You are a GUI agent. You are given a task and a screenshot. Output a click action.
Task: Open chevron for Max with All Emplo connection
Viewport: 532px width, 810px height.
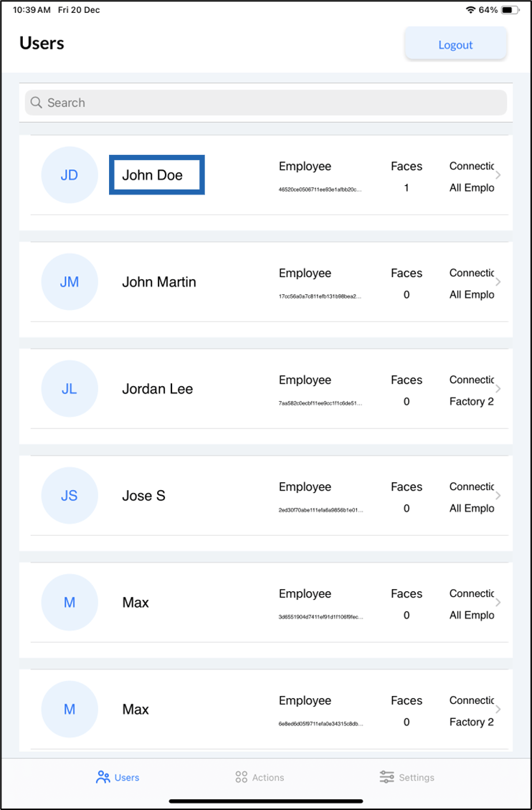pos(498,603)
